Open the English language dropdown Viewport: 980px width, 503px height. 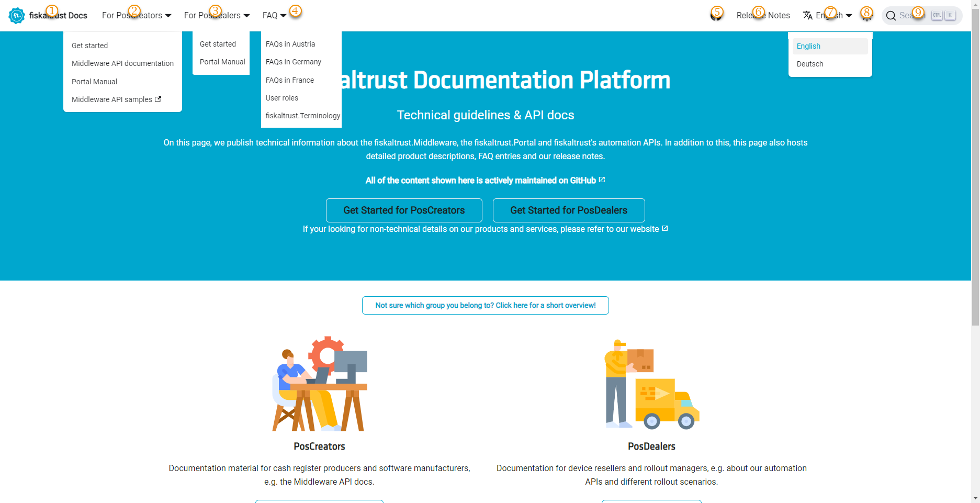click(x=828, y=16)
